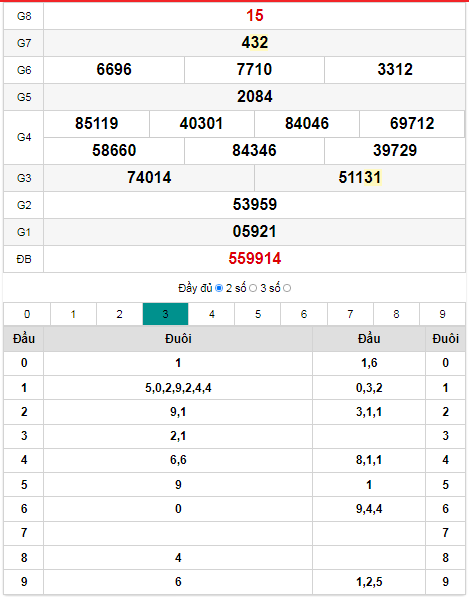Click the G7 result 432

pos(255,42)
